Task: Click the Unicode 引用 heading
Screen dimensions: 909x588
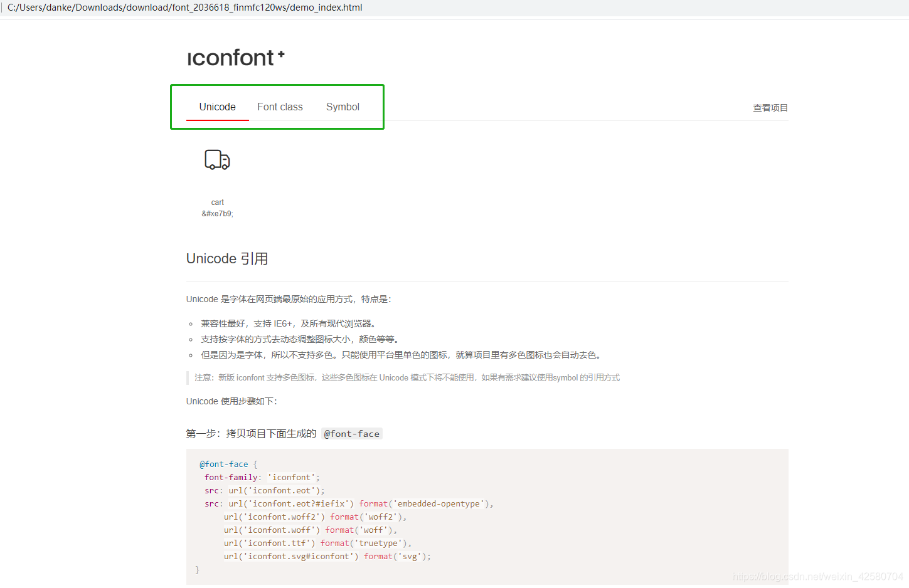Action: (x=227, y=259)
